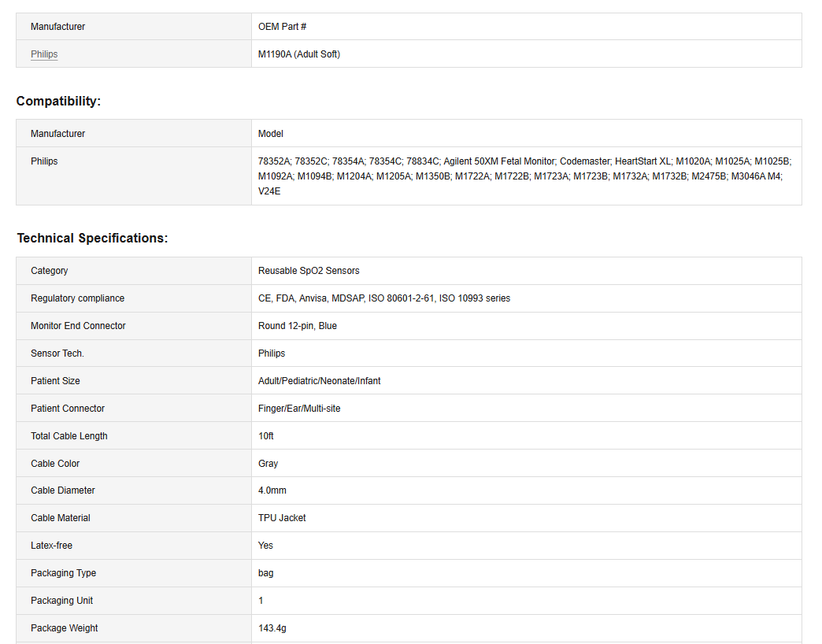Click the M1190A (Adult Soft) part number

[299, 54]
